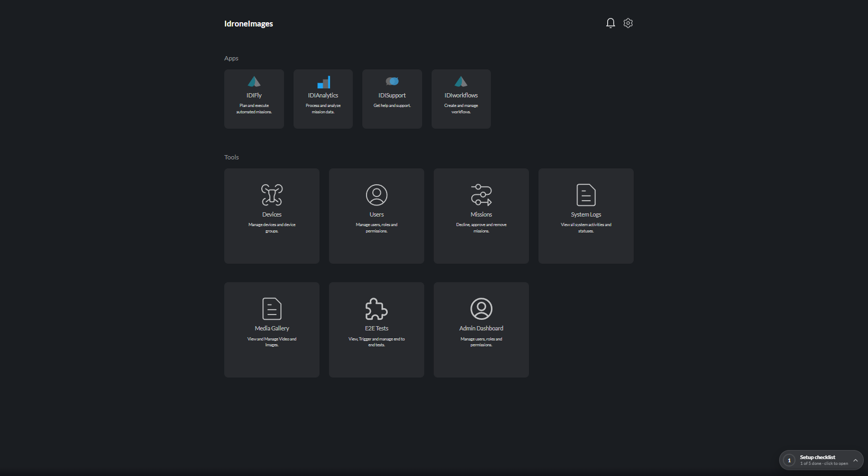Click the Apps section heading
868x476 pixels.
[231, 58]
